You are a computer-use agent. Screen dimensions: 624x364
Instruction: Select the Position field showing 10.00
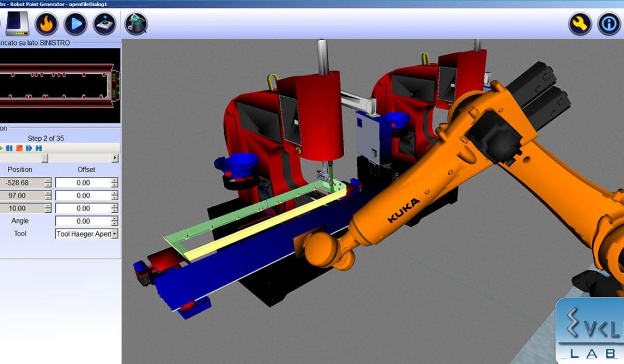pos(25,208)
